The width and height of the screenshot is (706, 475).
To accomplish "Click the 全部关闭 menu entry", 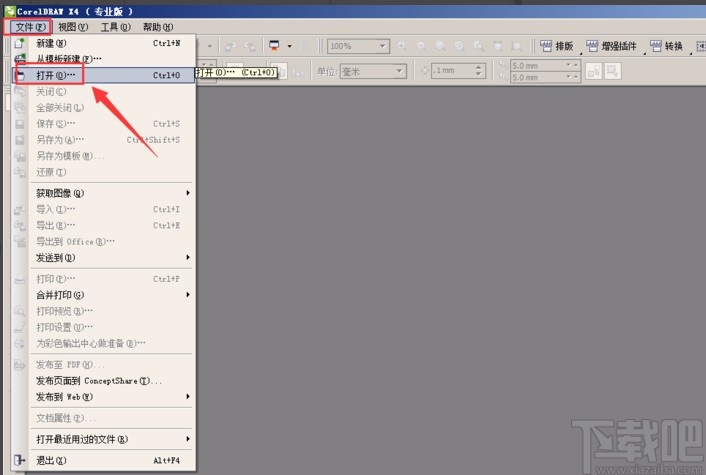I will [x=104, y=108].
